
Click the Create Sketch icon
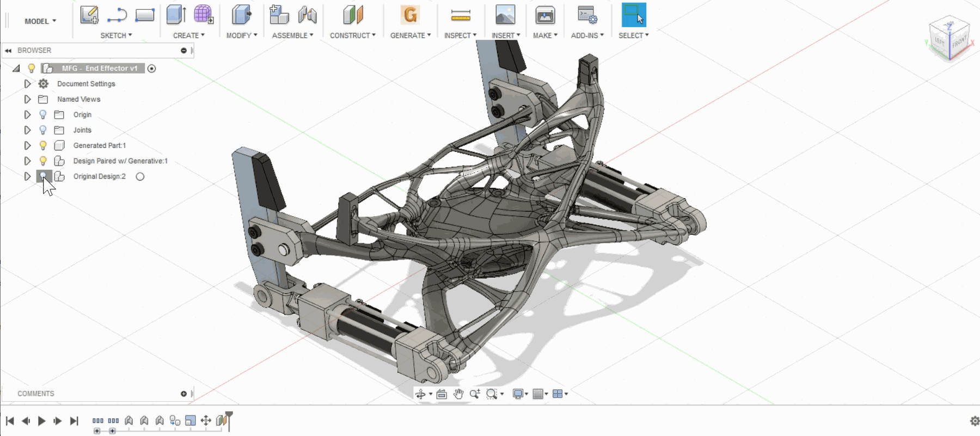tap(89, 15)
